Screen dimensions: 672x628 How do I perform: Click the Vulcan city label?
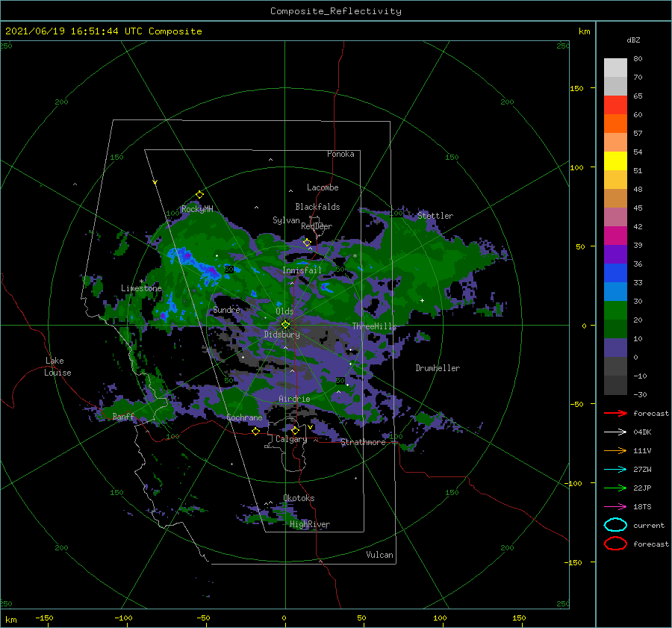pos(379,555)
